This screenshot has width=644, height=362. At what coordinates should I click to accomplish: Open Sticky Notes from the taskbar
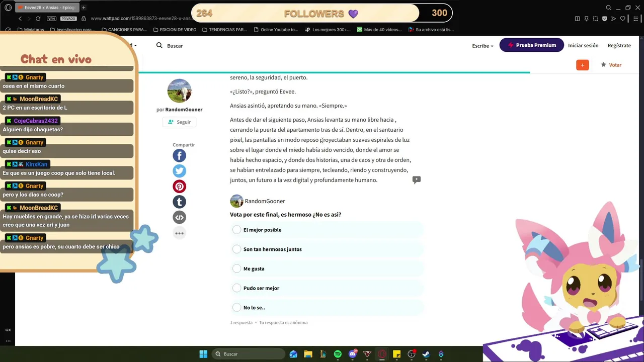point(396,354)
